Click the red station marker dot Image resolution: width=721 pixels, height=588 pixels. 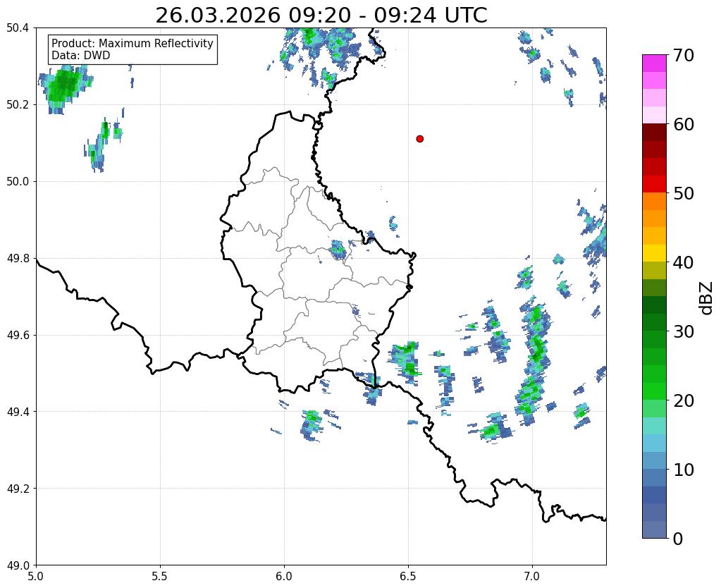419,139
